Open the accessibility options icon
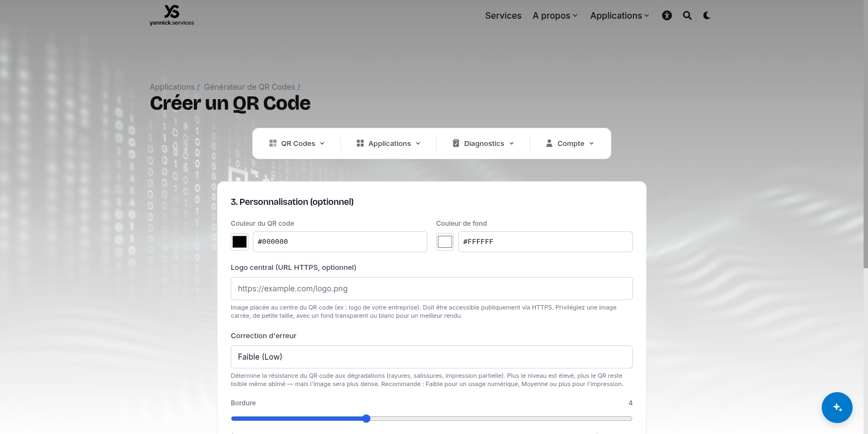The height and width of the screenshot is (434, 868). click(667, 15)
